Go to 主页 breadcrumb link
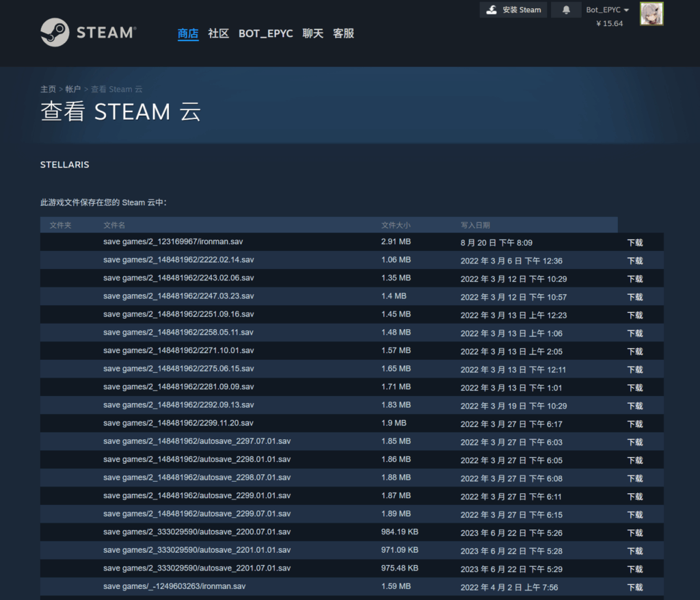The image size is (700, 600). tap(49, 90)
